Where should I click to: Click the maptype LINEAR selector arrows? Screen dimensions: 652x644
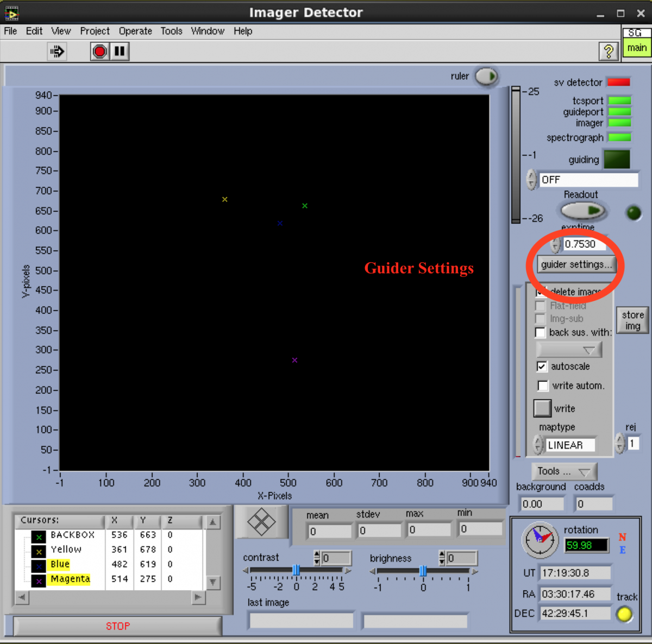click(x=538, y=445)
